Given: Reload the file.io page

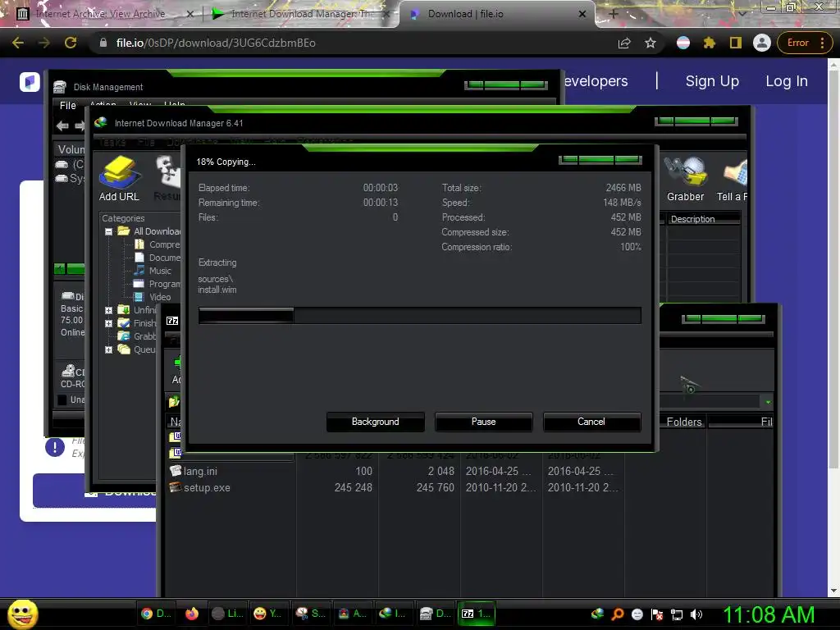Looking at the screenshot, I should tap(71, 43).
